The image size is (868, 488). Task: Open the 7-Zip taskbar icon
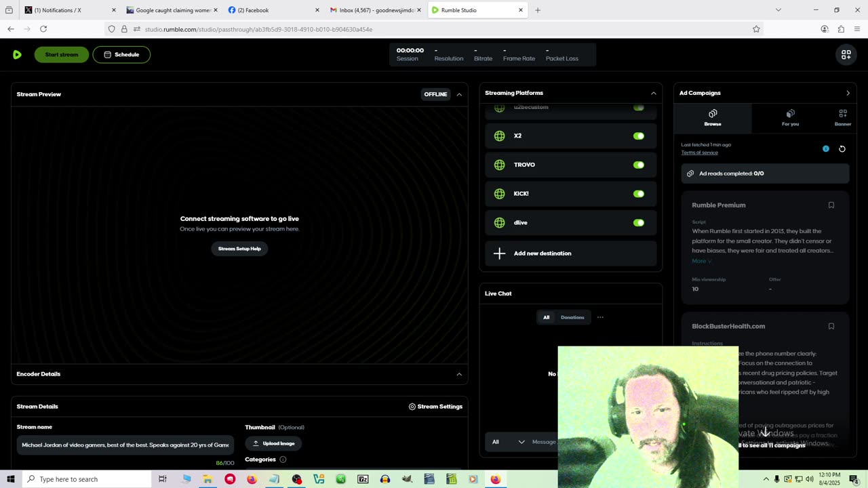pyautogui.click(x=363, y=479)
